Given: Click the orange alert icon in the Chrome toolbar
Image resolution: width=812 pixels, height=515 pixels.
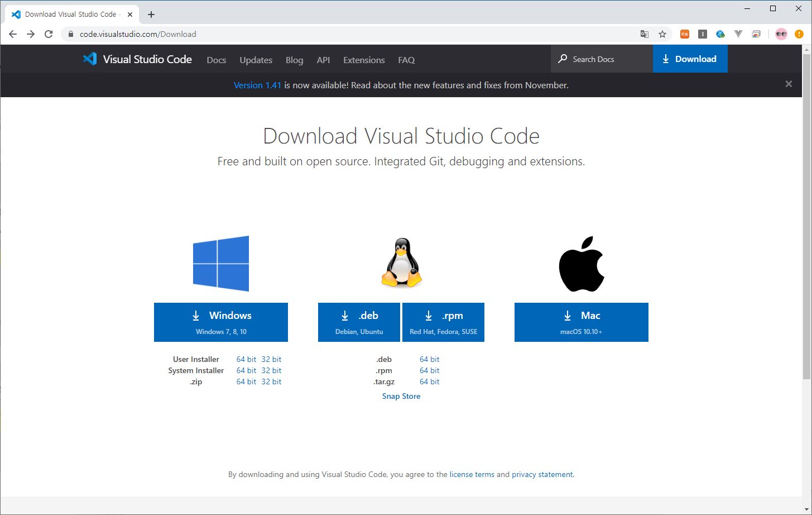Looking at the screenshot, I should coord(799,34).
